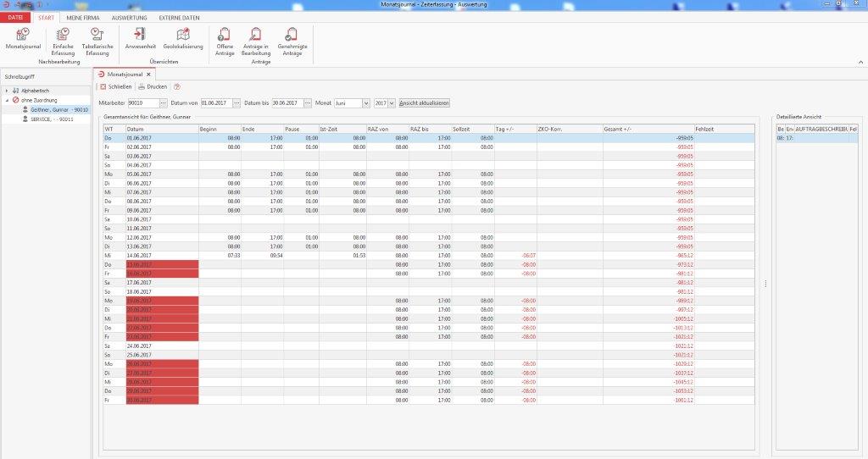Select the row dated 05.06.2017
Screen dimensions: 868x459
(x=429, y=174)
